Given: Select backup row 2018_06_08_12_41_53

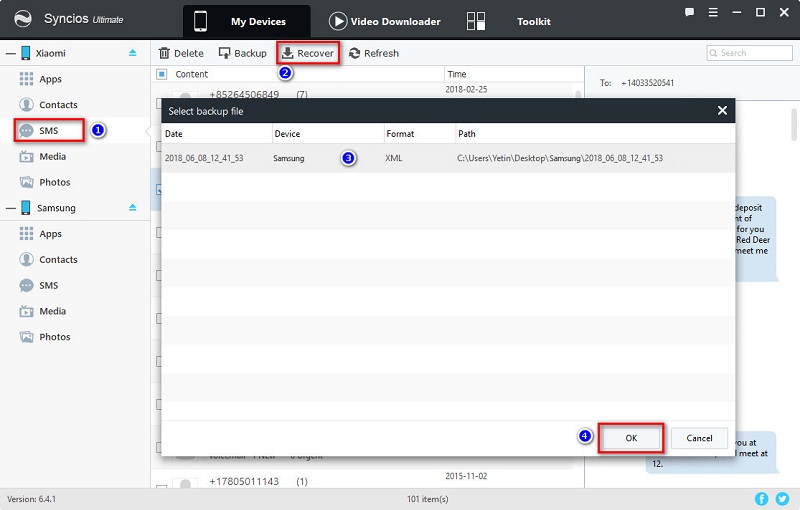Looking at the screenshot, I should pos(448,158).
